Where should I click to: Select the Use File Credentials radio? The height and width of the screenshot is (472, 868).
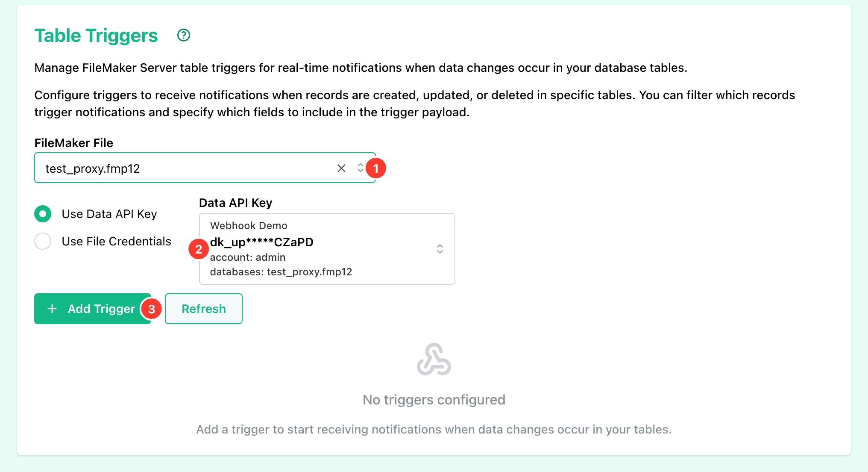(43, 241)
